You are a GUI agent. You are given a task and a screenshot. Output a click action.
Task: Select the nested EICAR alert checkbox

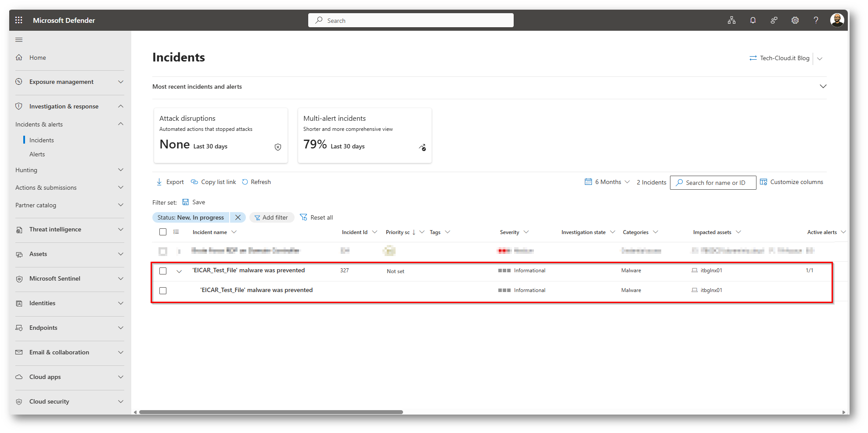[163, 291]
